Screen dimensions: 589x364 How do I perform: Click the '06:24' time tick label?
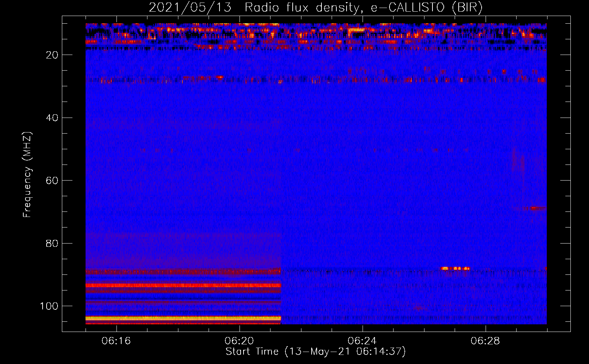363,341
